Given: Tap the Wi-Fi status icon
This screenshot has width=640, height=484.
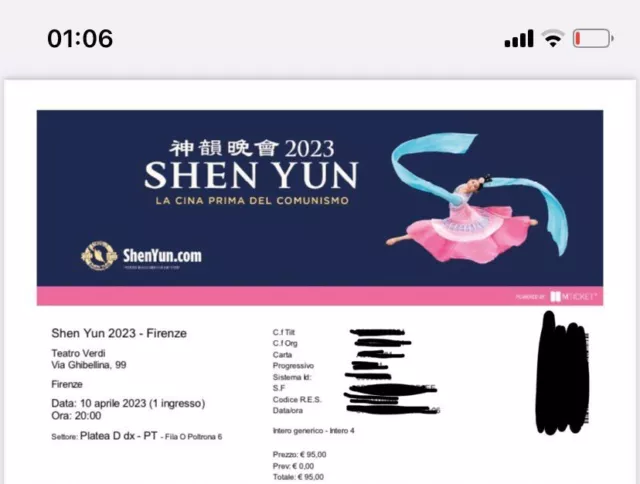Looking at the screenshot, I should 553,38.
